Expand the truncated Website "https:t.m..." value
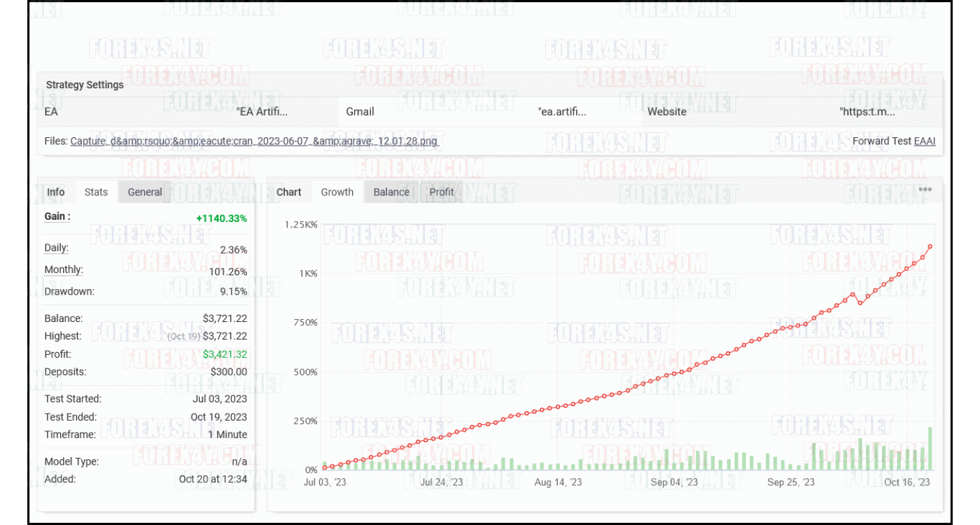 [867, 111]
